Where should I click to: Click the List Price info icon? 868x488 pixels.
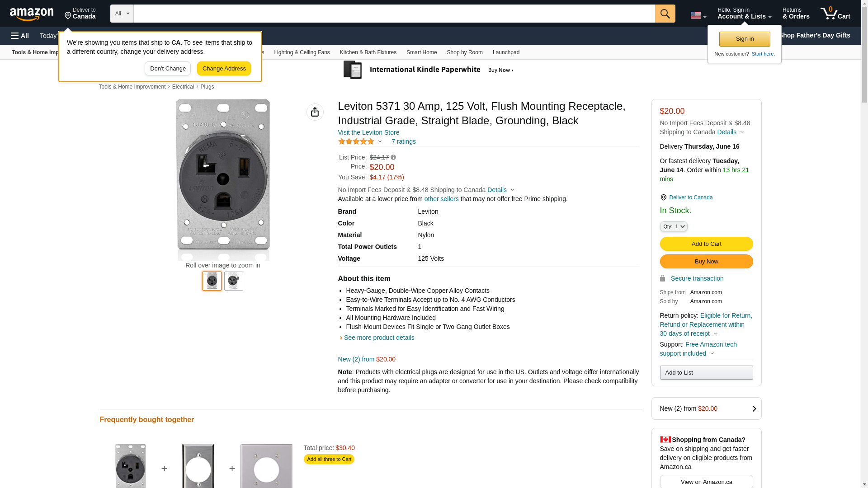click(393, 157)
